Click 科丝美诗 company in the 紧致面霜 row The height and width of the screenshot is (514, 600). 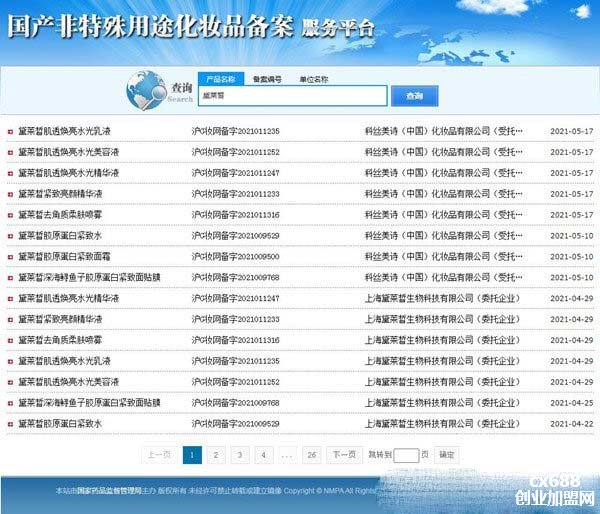pyautogui.click(x=443, y=256)
